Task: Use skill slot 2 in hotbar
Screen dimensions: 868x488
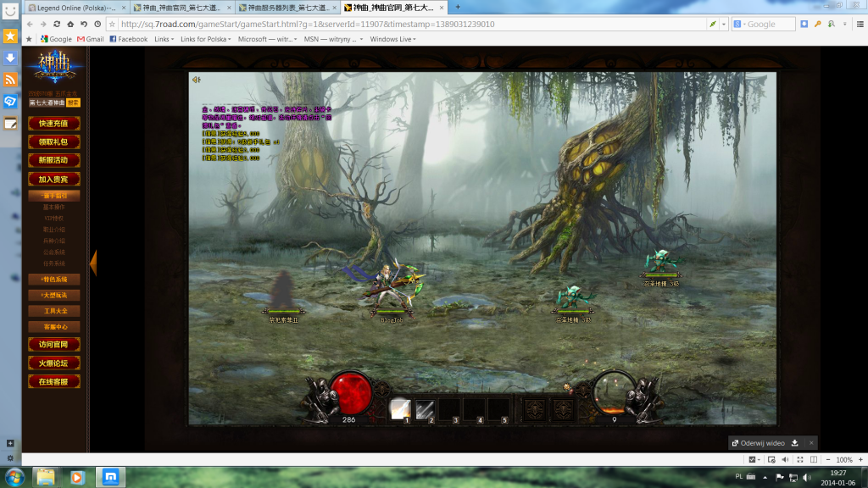Action: tap(425, 410)
